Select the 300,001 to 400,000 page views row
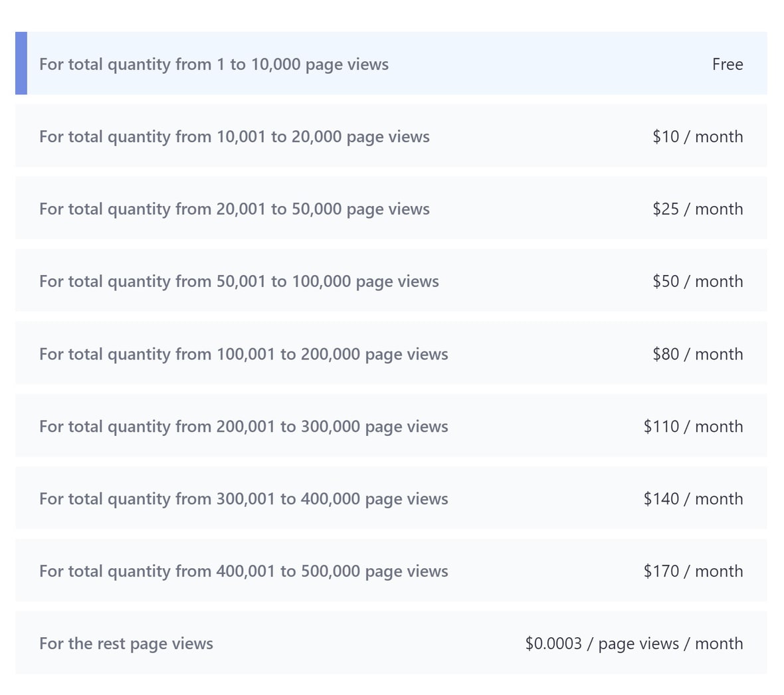This screenshot has width=784, height=695. click(392, 498)
